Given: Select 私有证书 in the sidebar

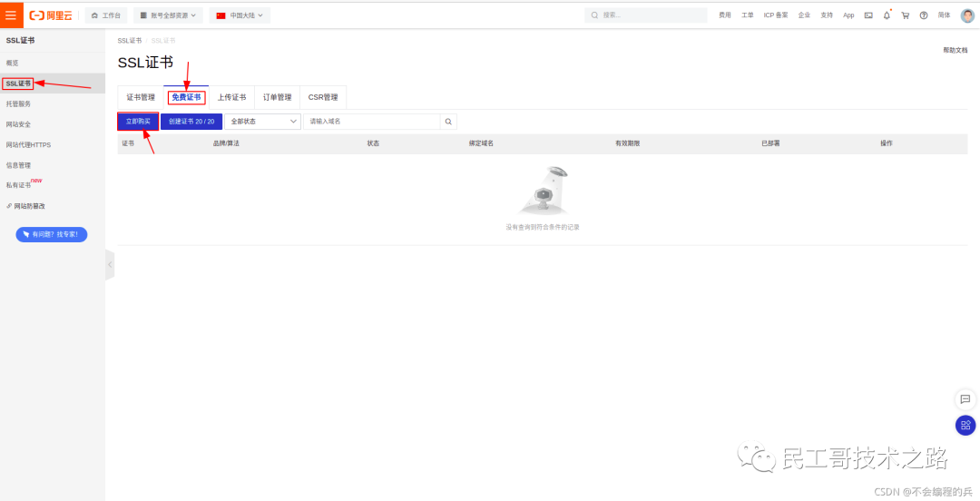Looking at the screenshot, I should click(19, 185).
